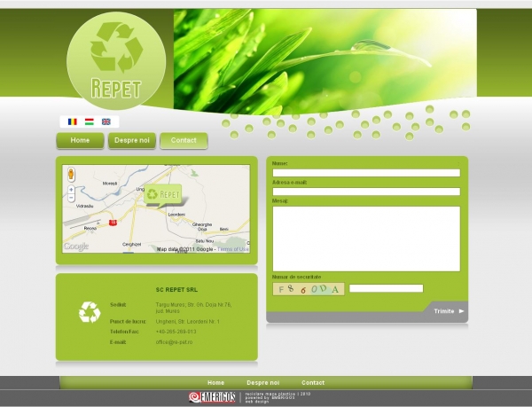Switch language with the Hungarian flag icon
This screenshot has height=407, width=532.
click(x=90, y=121)
